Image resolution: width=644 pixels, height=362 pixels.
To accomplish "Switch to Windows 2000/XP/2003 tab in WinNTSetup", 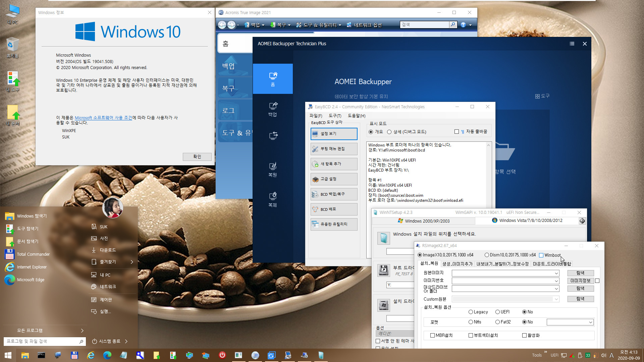I will pos(424,221).
